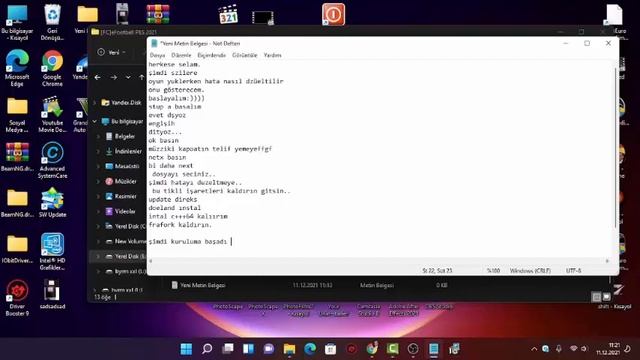Open File Explorer from the taskbar
The width and height of the screenshot is (640, 360).
[x=289, y=349]
